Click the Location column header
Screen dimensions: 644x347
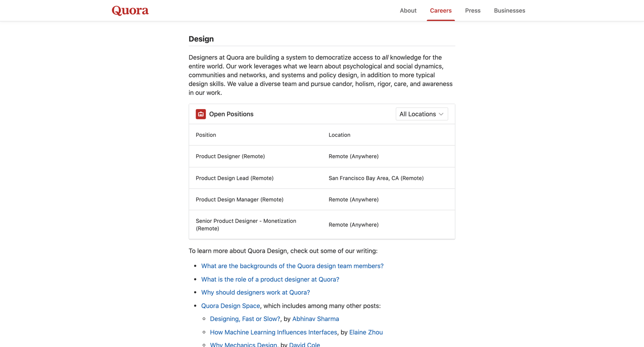pos(339,135)
